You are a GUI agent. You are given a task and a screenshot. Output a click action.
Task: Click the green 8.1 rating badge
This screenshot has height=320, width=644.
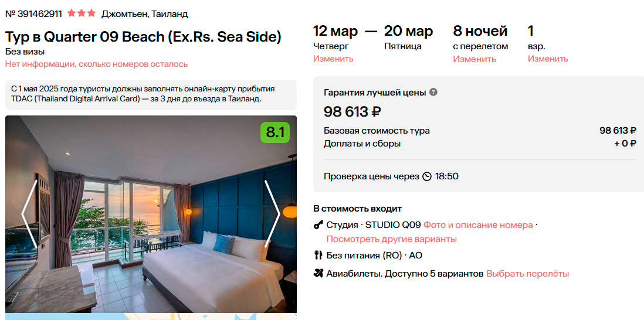coord(274,132)
